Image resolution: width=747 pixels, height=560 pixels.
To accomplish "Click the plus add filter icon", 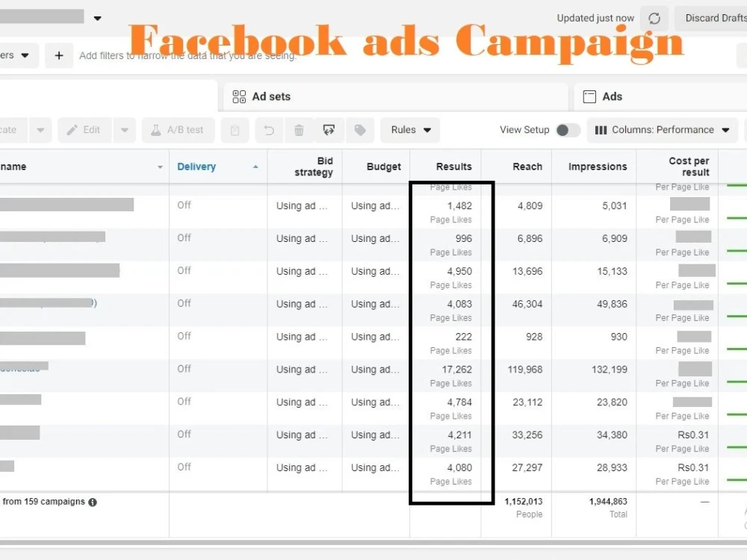I will click(x=58, y=56).
